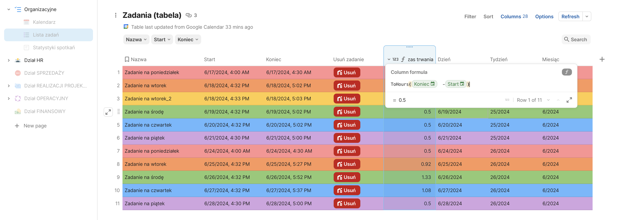The width and height of the screenshot is (644, 220).
Task: Open the Sort menu
Action: (x=488, y=17)
